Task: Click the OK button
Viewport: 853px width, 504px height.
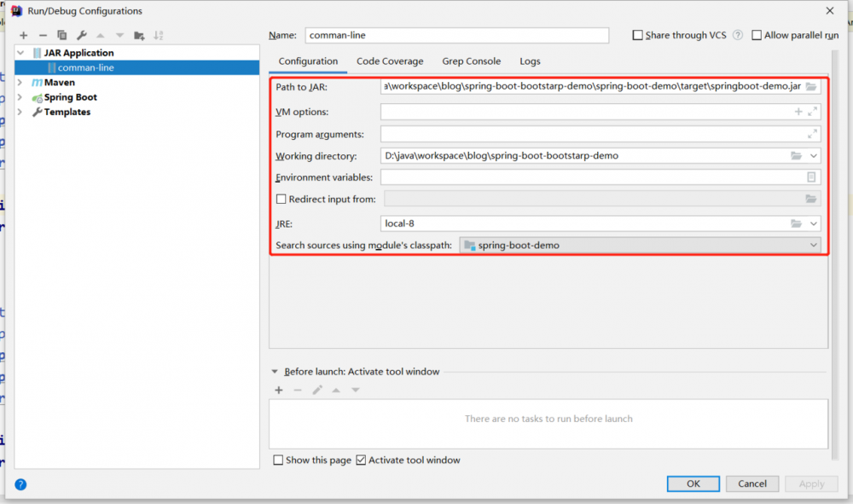Action: pyautogui.click(x=693, y=484)
